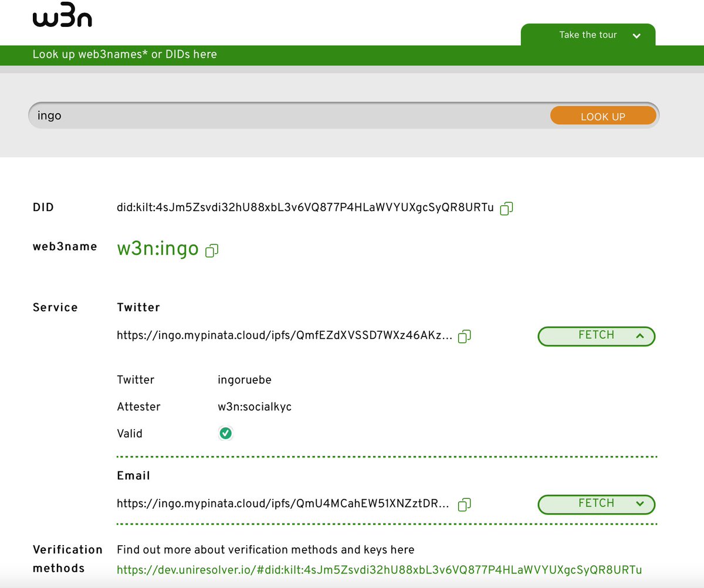Click the Email service heading
The width and height of the screenshot is (704, 588).
point(134,475)
